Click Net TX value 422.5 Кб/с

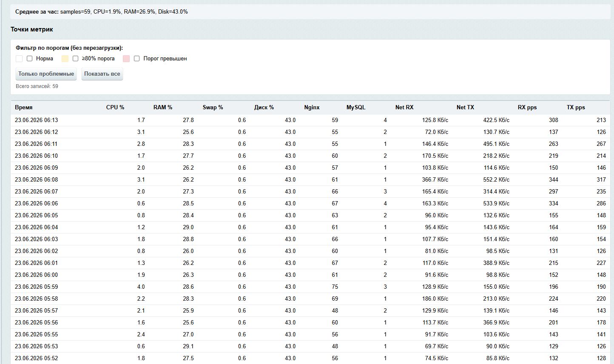click(496, 120)
